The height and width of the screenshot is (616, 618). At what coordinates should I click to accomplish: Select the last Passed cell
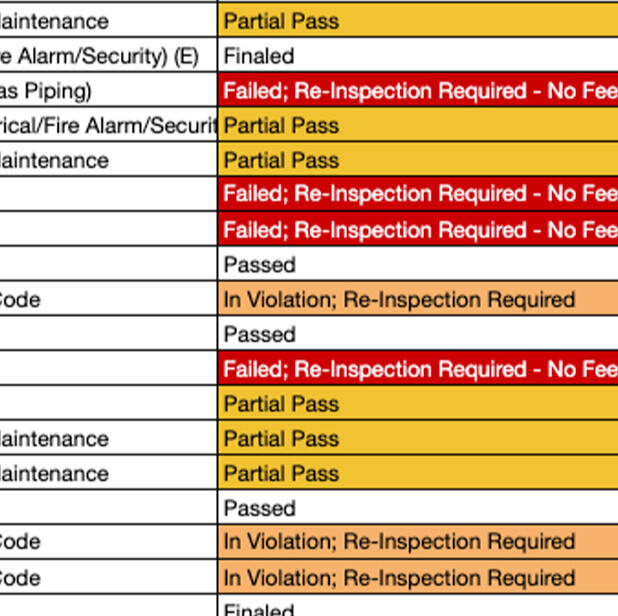tap(418, 508)
